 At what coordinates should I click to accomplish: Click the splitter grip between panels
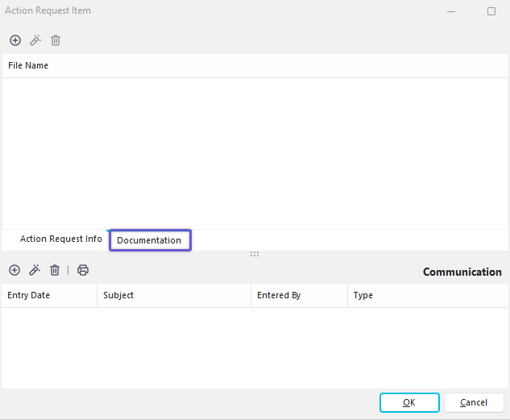coord(255,254)
